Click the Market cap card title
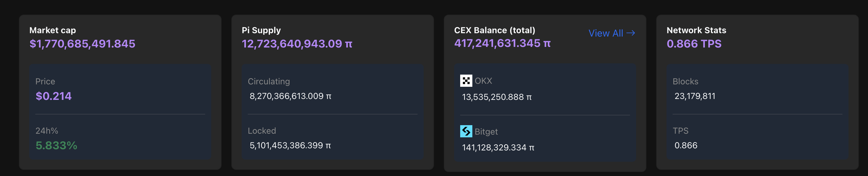This screenshot has width=868, height=176. [53, 30]
